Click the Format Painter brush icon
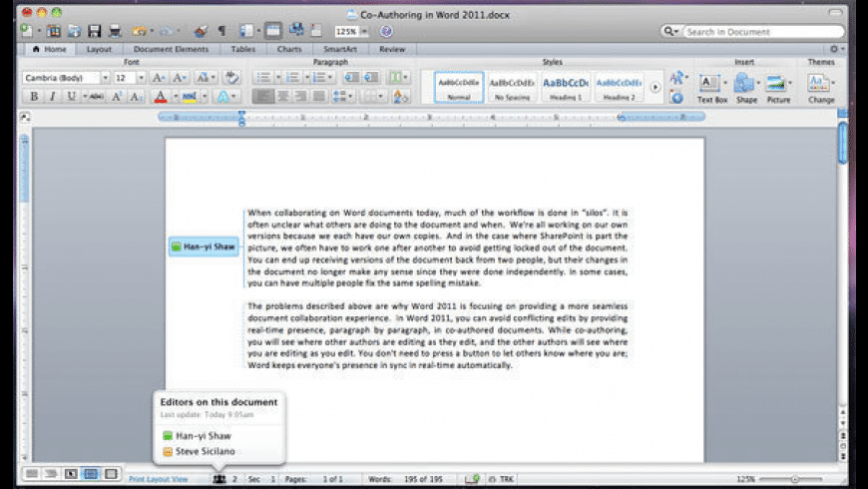This screenshot has height=489, width=868. tap(201, 31)
